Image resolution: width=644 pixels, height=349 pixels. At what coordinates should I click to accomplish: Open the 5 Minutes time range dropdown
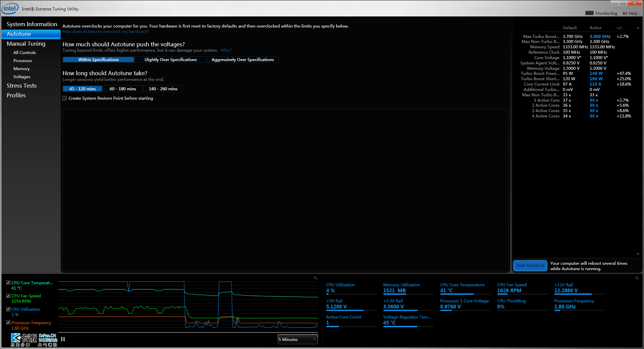298,340
